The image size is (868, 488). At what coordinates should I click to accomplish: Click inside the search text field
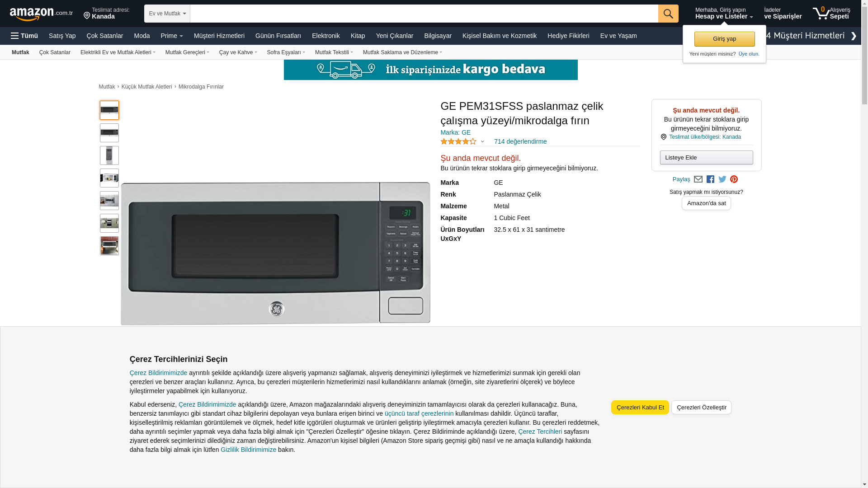pos(424,14)
